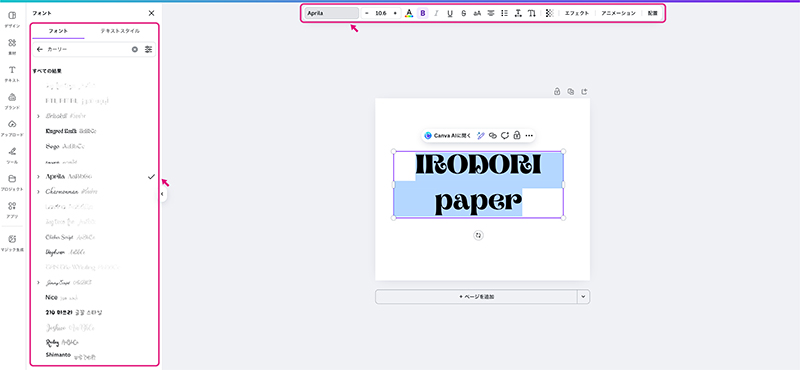Screen dimensions: 800x370
Task: Open the ツール sidebar panel
Action: [12, 155]
